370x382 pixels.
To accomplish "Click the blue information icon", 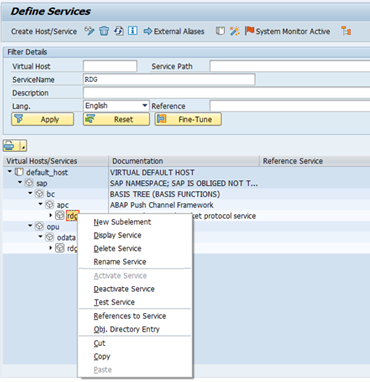I will pyautogui.click(x=133, y=31).
